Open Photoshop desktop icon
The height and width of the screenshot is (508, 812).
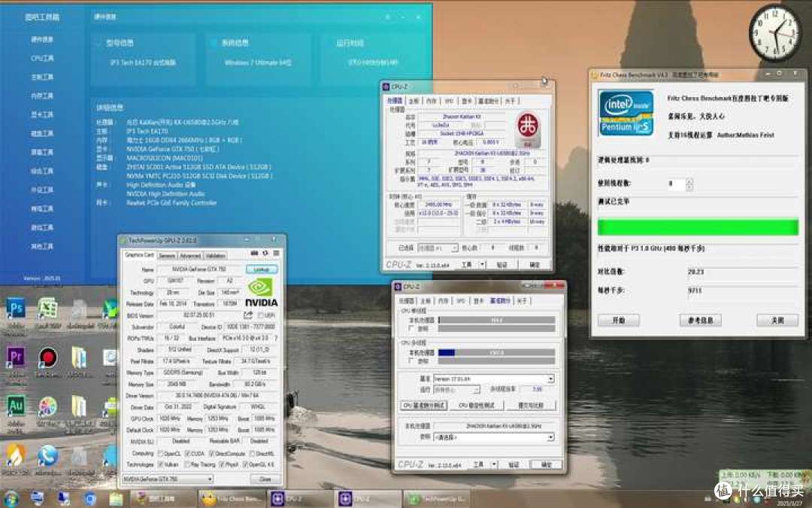coord(16,309)
